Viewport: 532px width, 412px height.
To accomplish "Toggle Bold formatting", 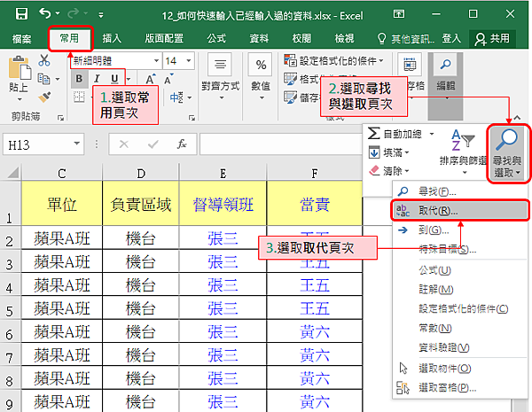I will (x=79, y=79).
